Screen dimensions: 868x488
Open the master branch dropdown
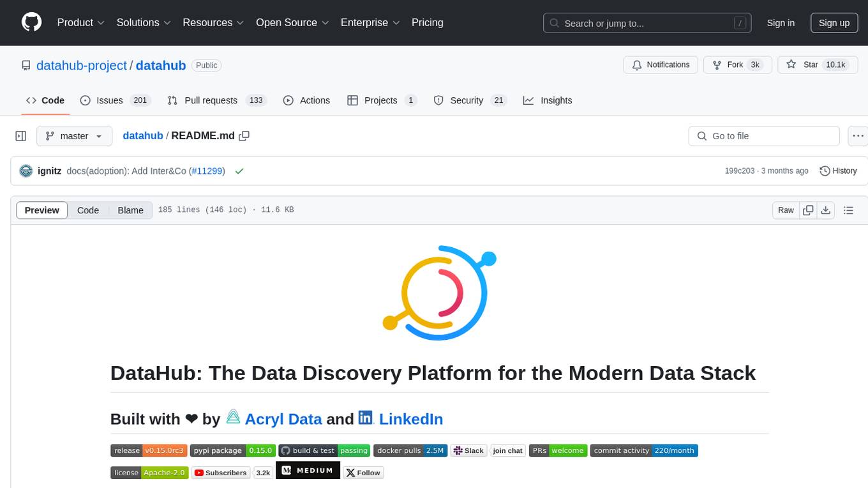75,136
